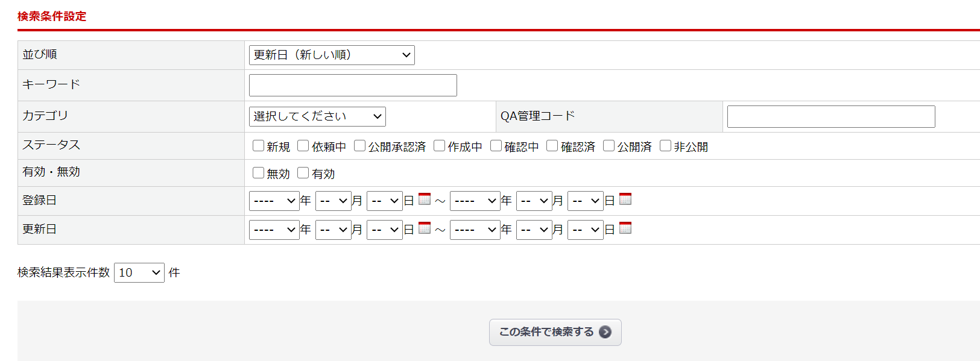The height and width of the screenshot is (361, 980).
Task: Open calendar for 更新日 start date
Action: coord(425,228)
